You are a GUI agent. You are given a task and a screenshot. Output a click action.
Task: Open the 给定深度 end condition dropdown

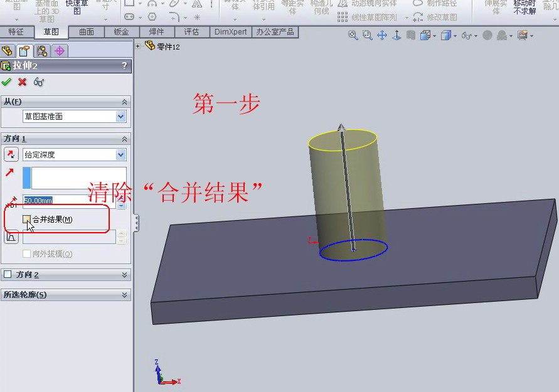point(121,155)
